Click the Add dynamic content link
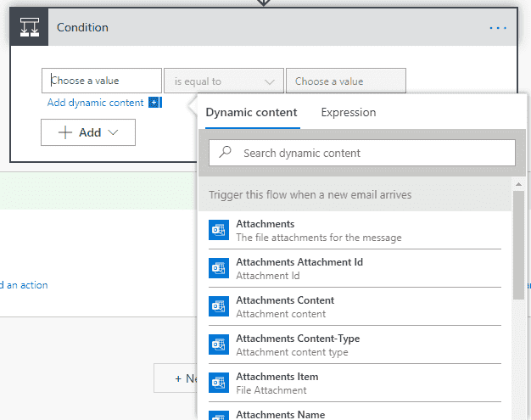The width and height of the screenshot is (531, 420). click(x=96, y=103)
